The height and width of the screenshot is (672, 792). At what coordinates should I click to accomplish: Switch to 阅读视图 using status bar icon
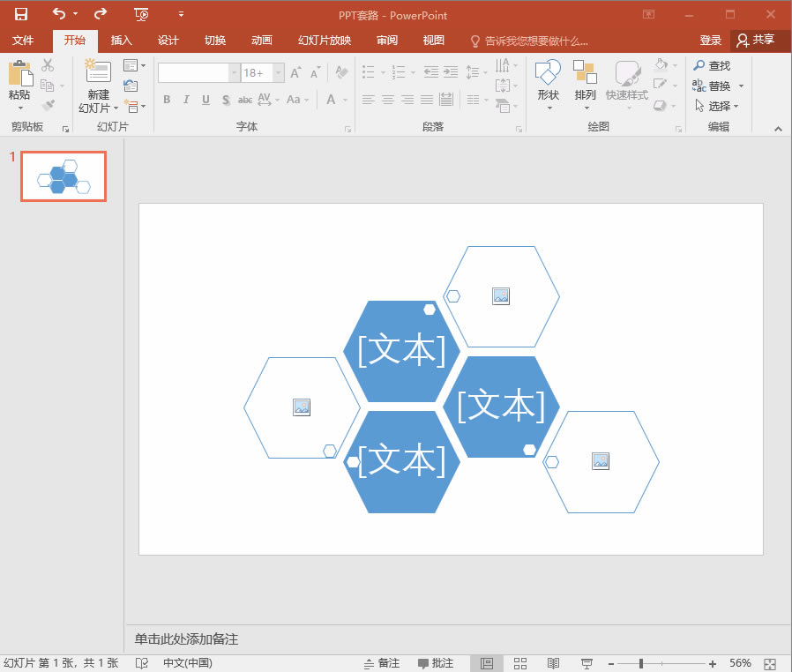point(553,662)
